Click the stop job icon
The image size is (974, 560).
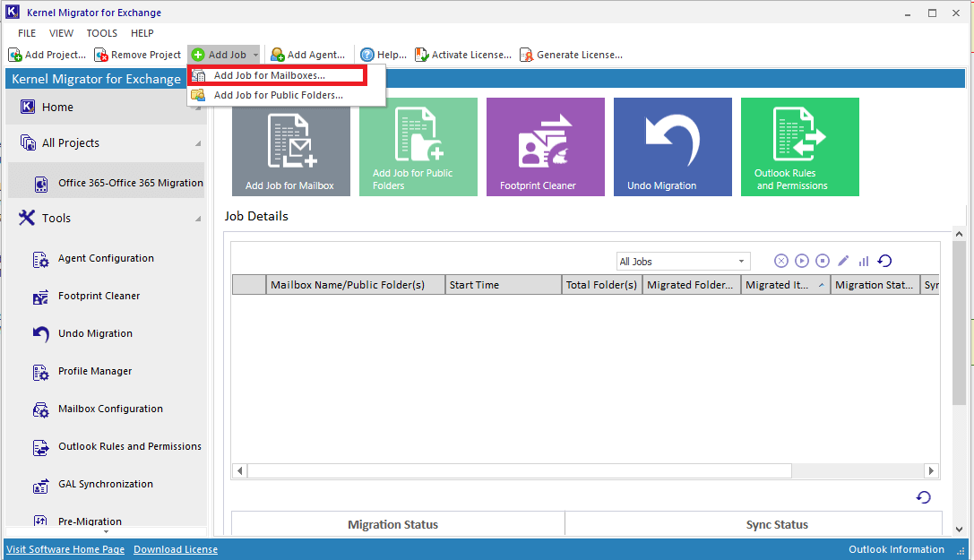(x=823, y=261)
